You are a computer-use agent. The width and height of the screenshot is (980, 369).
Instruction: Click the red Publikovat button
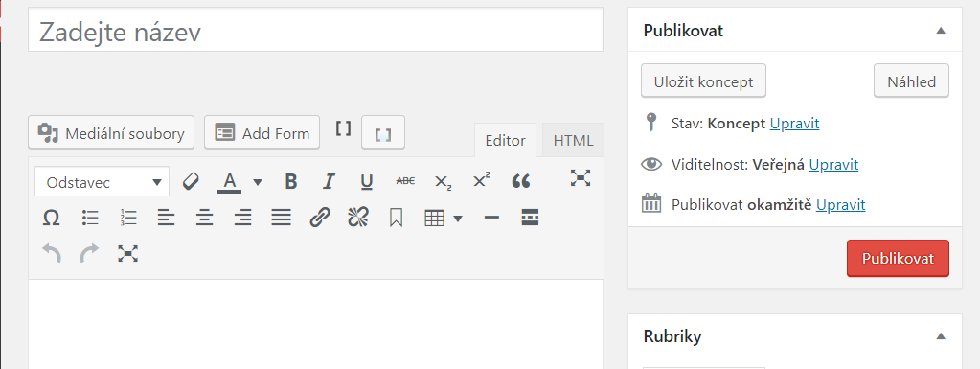pos(899,259)
